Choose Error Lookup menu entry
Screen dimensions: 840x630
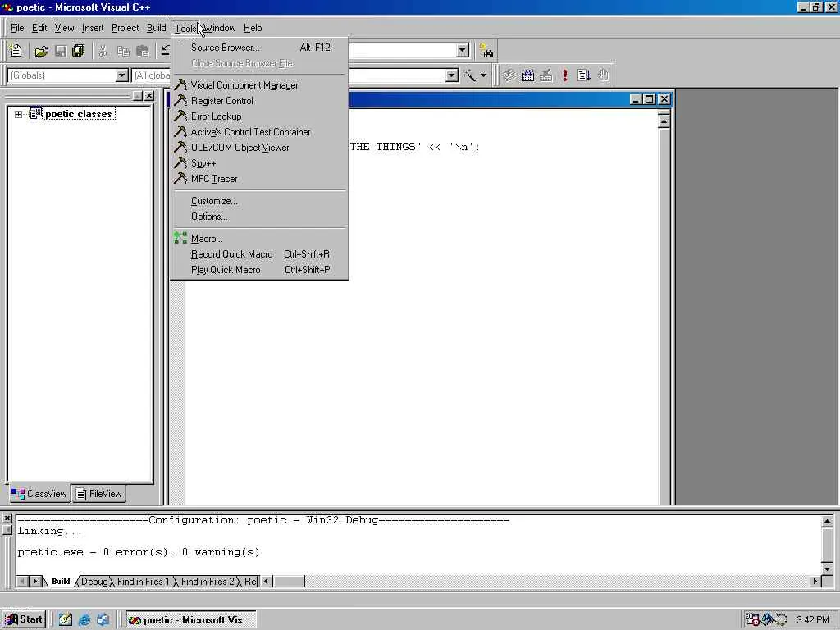[260, 116]
